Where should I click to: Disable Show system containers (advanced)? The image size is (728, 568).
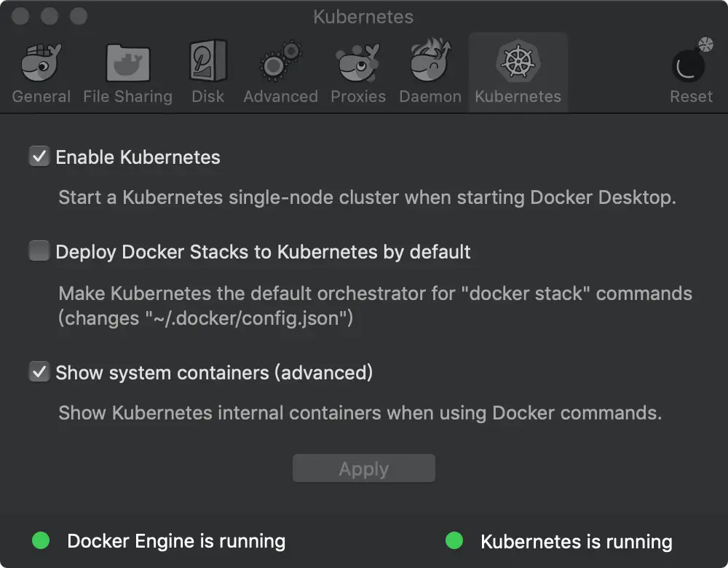[x=39, y=372]
